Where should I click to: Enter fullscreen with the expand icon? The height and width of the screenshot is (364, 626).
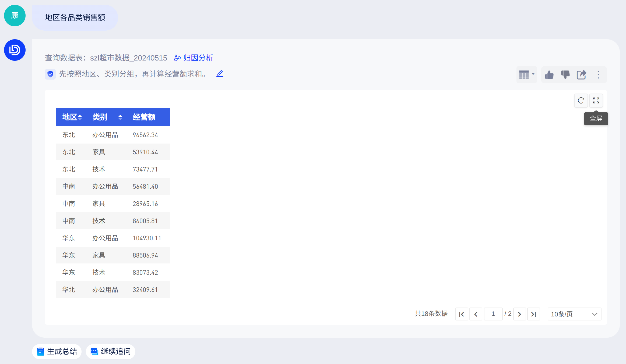pyautogui.click(x=596, y=101)
